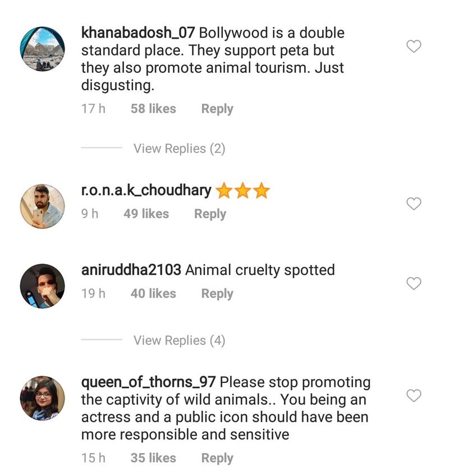View the 58 likes list
The image size is (449, 476).
[153, 109]
